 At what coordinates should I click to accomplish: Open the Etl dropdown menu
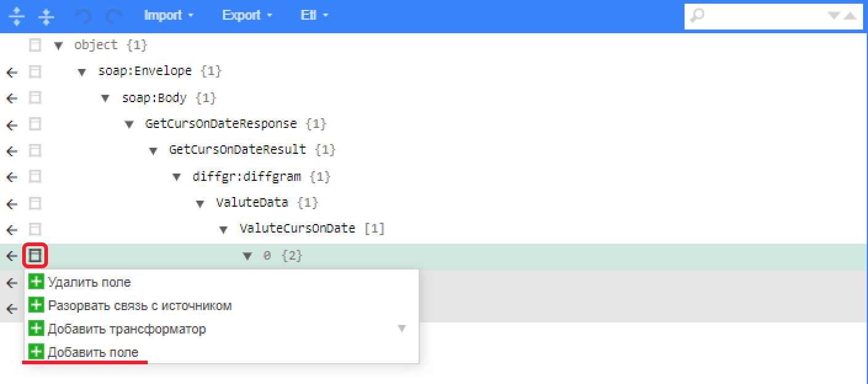pyautogui.click(x=314, y=15)
